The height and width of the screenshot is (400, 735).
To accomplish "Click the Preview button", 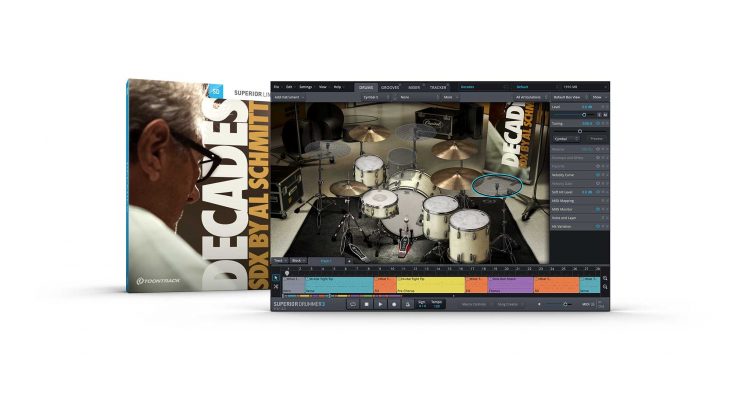I will click(594, 139).
